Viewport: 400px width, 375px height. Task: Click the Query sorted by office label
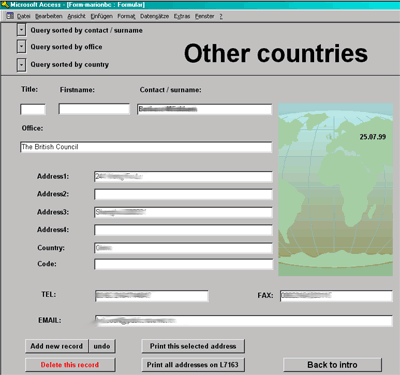click(66, 47)
